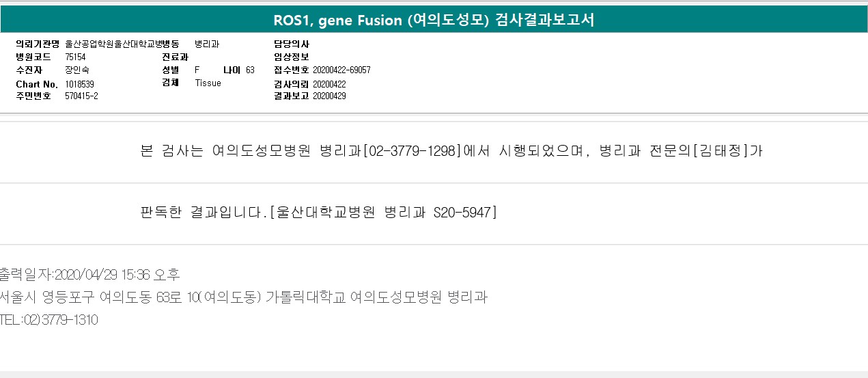Click the print date line 2020/04/29
Image resolution: width=868 pixels, height=378 pixels.
click(x=89, y=275)
